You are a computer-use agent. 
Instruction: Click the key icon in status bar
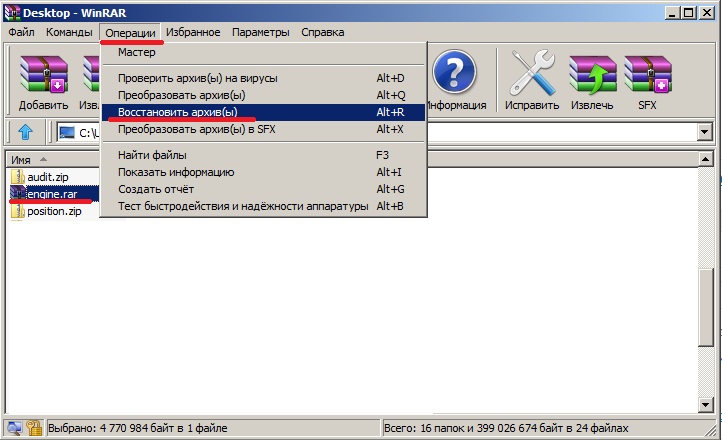point(33,428)
